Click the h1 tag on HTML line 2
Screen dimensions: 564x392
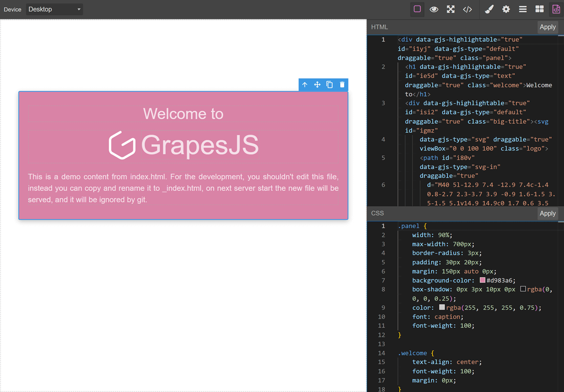(411, 67)
